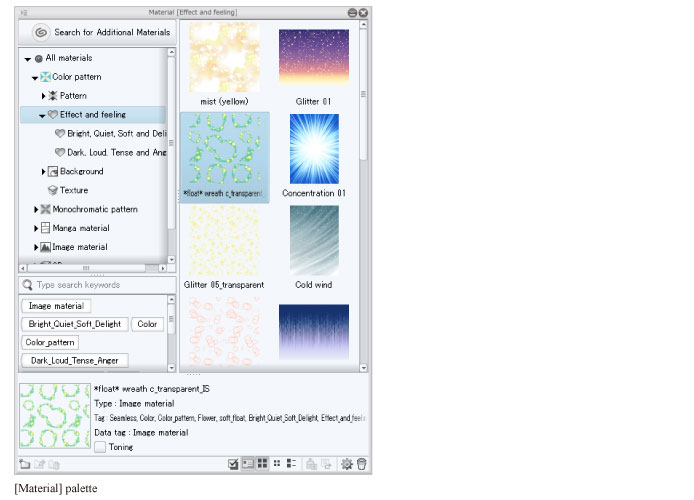Screen dimensions: 694x500
Task: Select Image material in the tree
Action: [x=80, y=247]
